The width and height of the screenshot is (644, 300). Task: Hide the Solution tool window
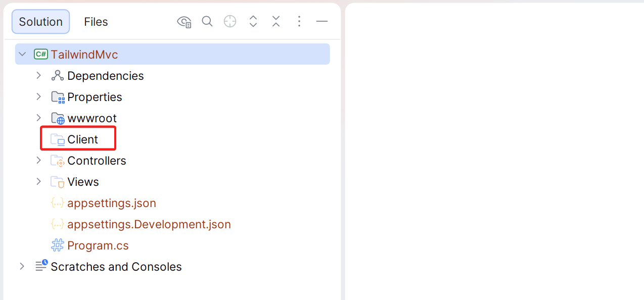322,21
